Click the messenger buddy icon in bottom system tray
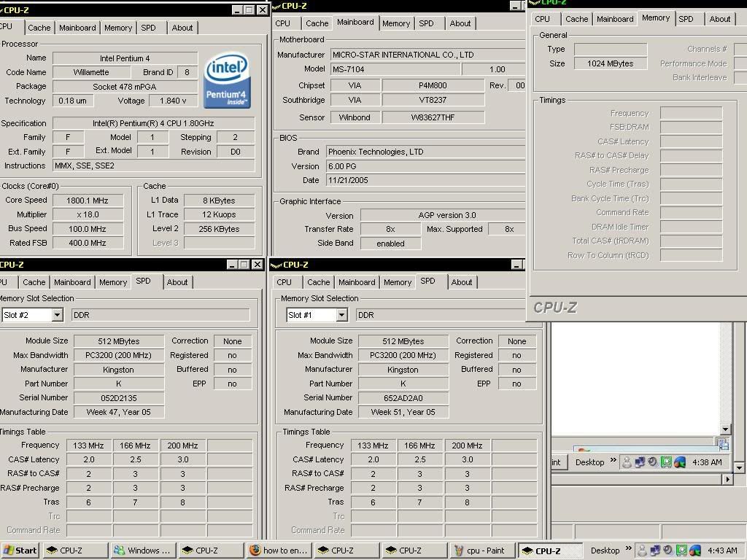 pos(642,551)
